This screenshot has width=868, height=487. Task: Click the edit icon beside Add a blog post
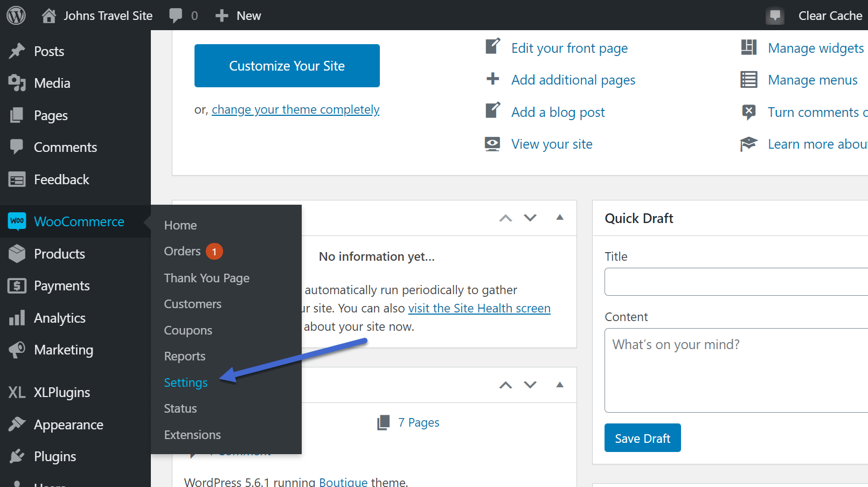pyautogui.click(x=492, y=111)
